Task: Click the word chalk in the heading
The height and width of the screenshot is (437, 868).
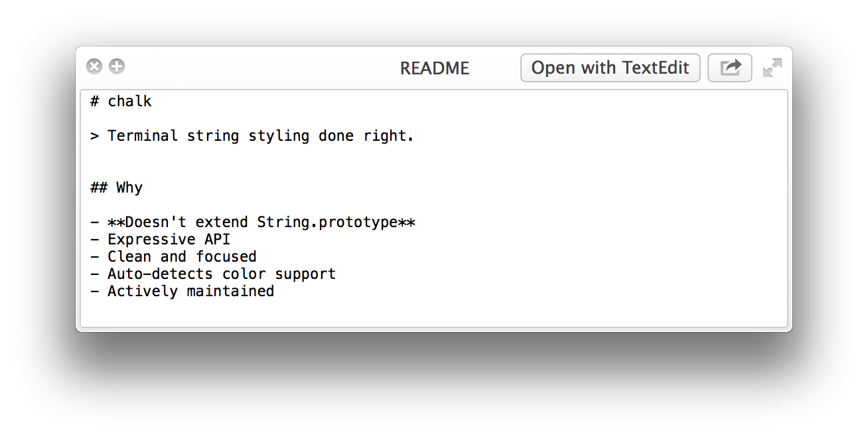Action: click(x=130, y=102)
